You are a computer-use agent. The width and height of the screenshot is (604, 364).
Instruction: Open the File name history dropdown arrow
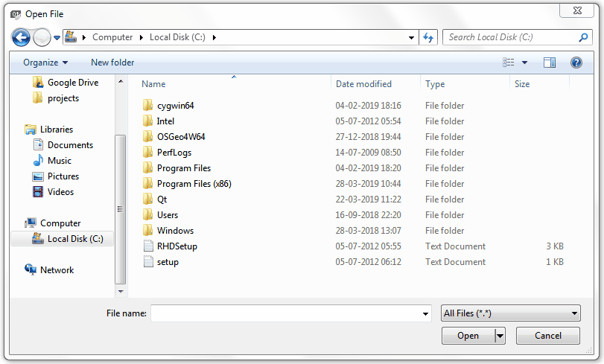pos(425,314)
